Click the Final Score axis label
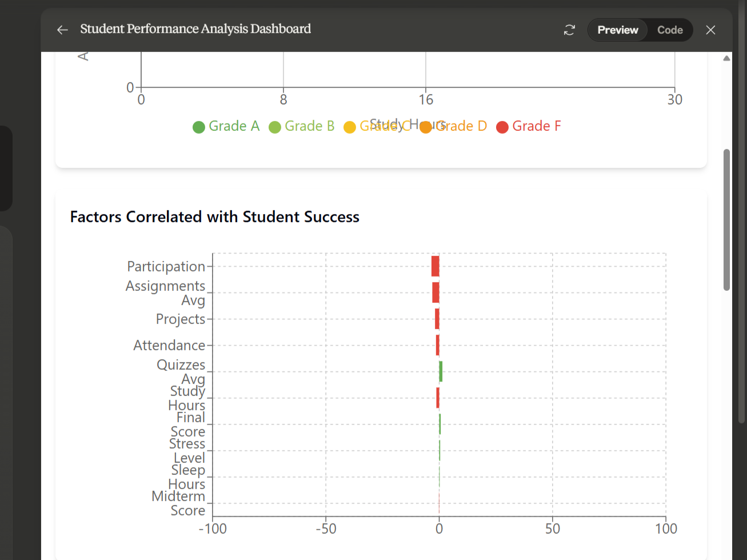Viewport: 747px width, 560px height. [x=188, y=425]
